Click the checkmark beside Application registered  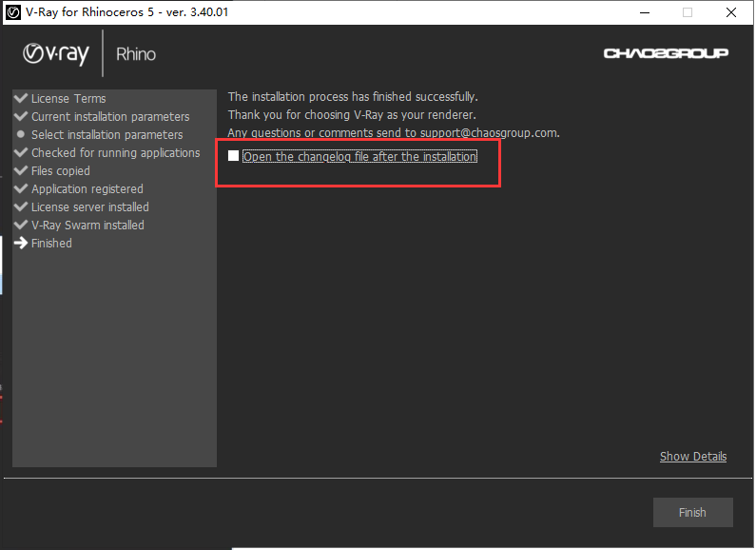tap(21, 188)
